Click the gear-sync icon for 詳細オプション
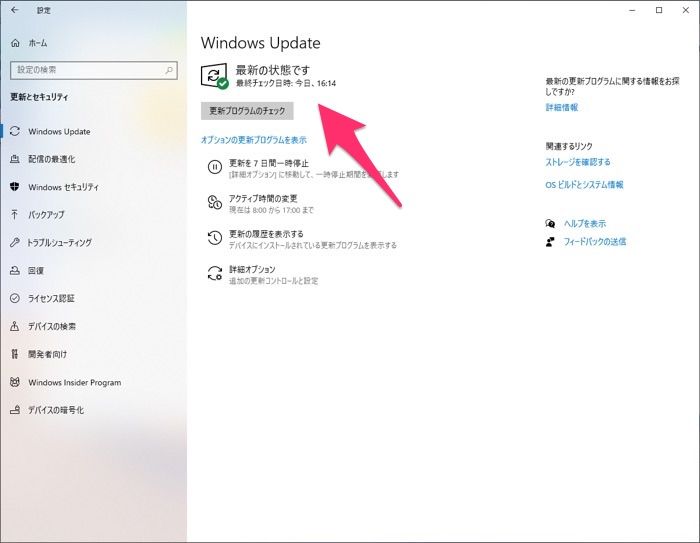Viewport: 700px width, 543px height. pyautogui.click(x=215, y=273)
